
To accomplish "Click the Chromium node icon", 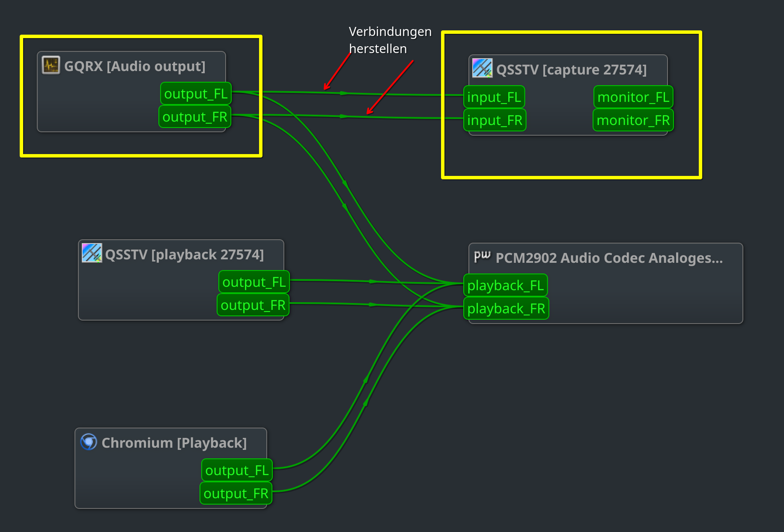I will click(x=89, y=442).
